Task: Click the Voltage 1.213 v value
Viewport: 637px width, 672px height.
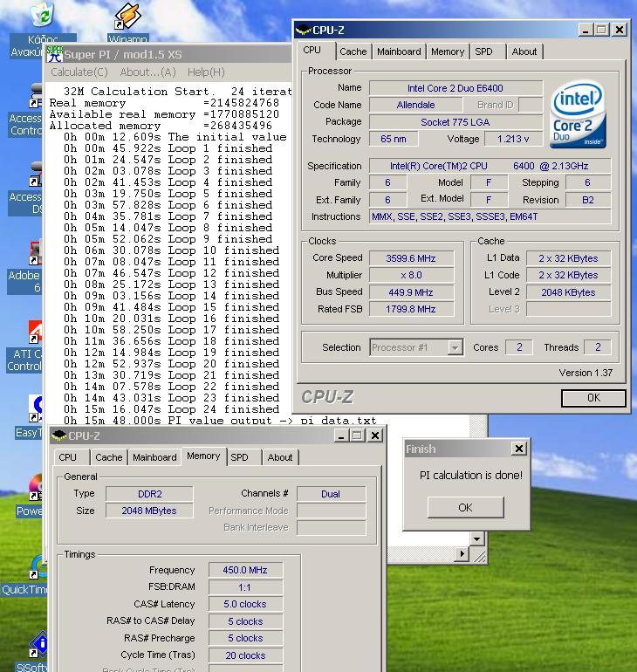Action: pyautogui.click(x=513, y=139)
